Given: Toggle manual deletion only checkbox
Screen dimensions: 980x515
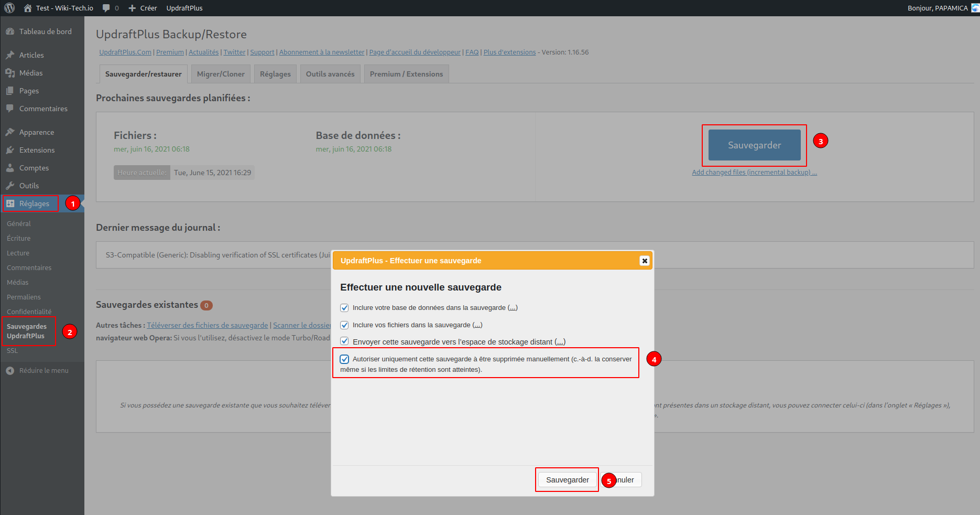Looking at the screenshot, I should pos(344,359).
